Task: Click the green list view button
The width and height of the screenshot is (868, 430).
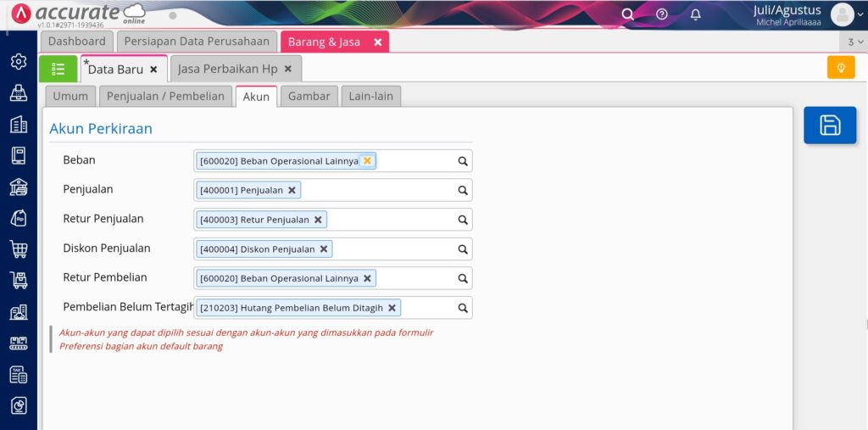Action: [58, 69]
